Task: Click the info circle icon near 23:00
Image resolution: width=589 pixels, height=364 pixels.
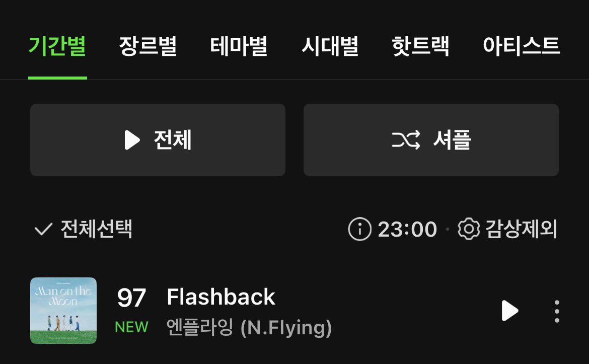Action: coord(359,229)
